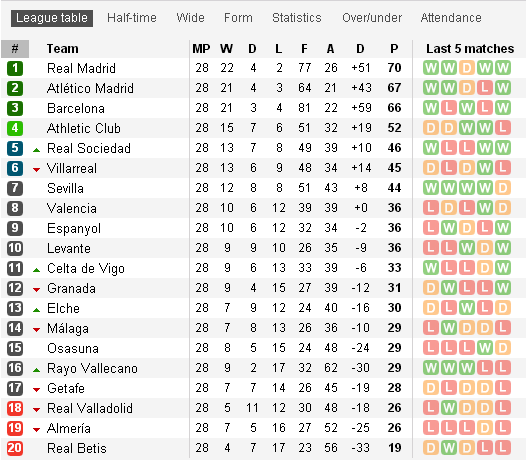The image size is (528, 462).
Task: Show the Form tab
Action: tap(238, 18)
